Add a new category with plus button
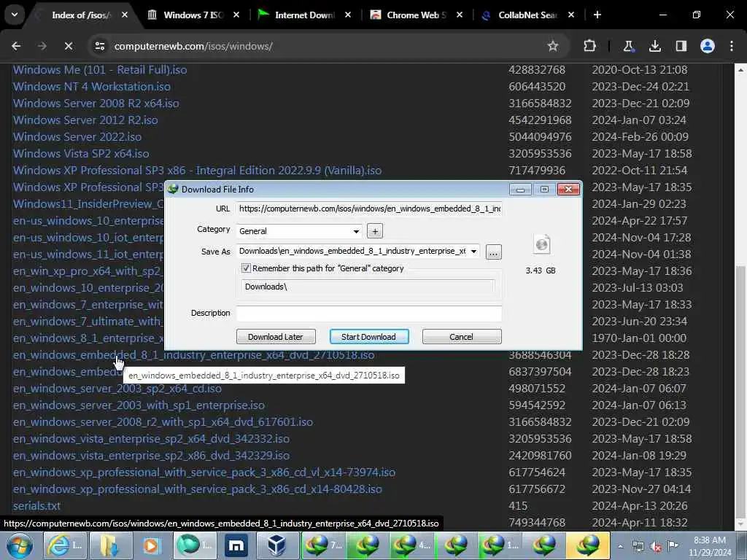 click(x=375, y=231)
